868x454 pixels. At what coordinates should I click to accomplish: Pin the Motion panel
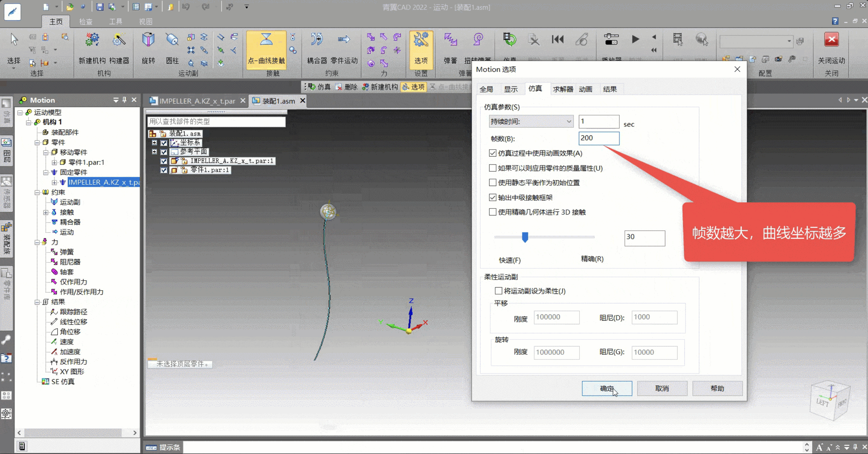[x=125, y=100]
